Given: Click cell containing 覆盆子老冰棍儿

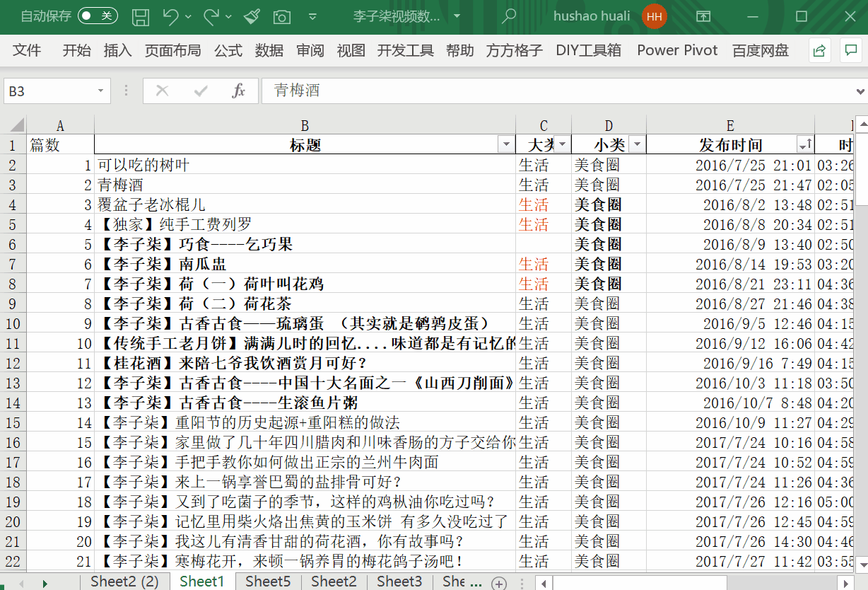Looking at the screenshot, I should pos(305,204).
